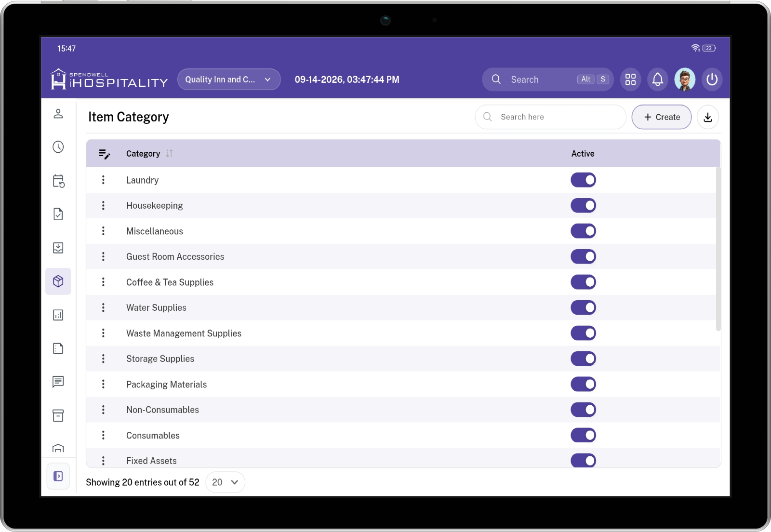Click the Create button

662,117
